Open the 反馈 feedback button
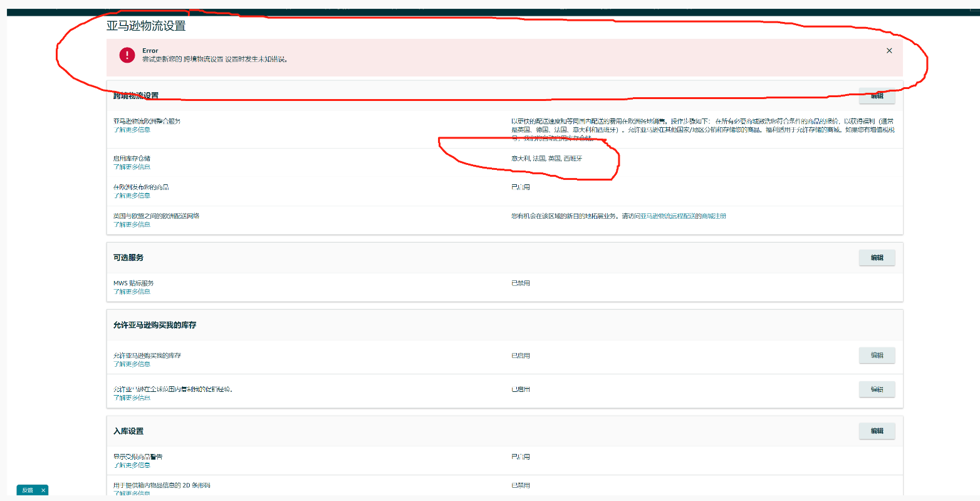Viewport: 980px width, 501px height. pyautogui.click(x=28, y=490)
